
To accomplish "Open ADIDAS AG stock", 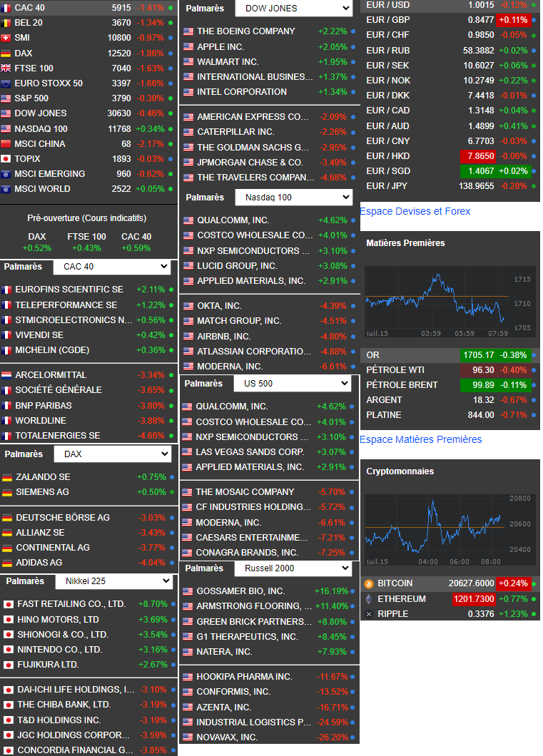I will 39,563.
